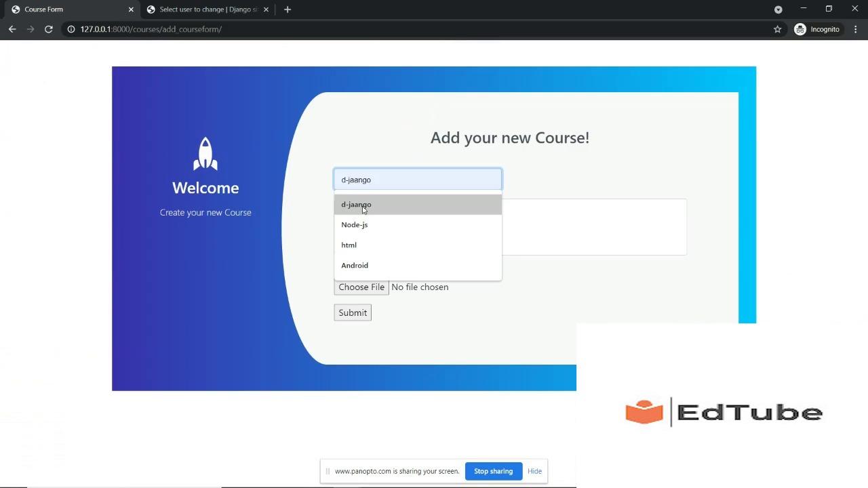Open Chrome three-dot menu
This screenshot has width=868, height=488.
tap(856, 29)
